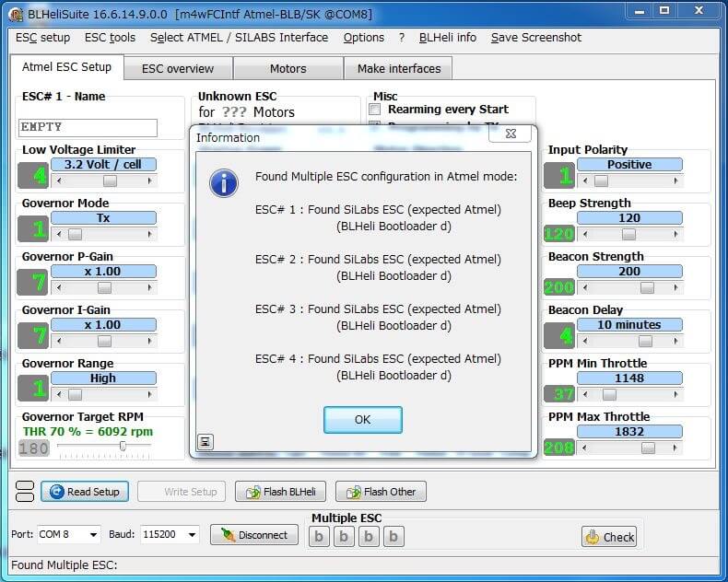The image size is (728, 582).
Task: Open the ESC tools menu
Action: click(x=110, y=37)
